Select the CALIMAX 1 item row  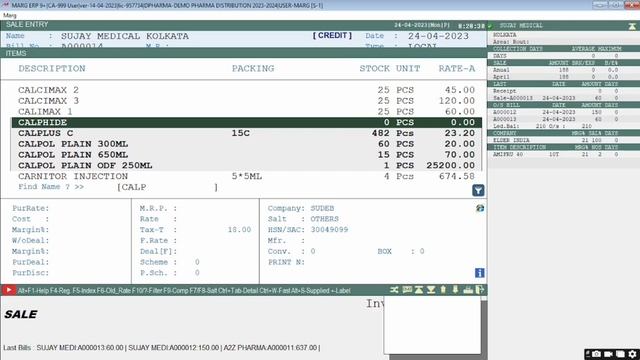tap(247, 111)
